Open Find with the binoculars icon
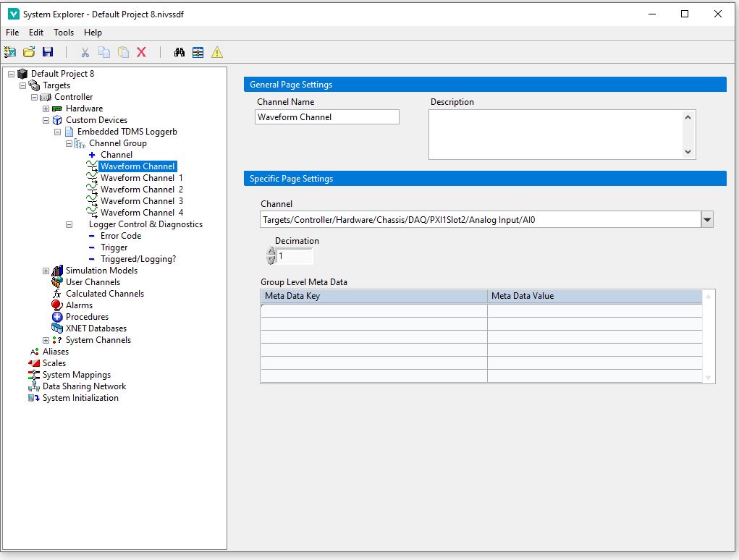The height and width of the screenshot is (560, 739). coord(179,52)
